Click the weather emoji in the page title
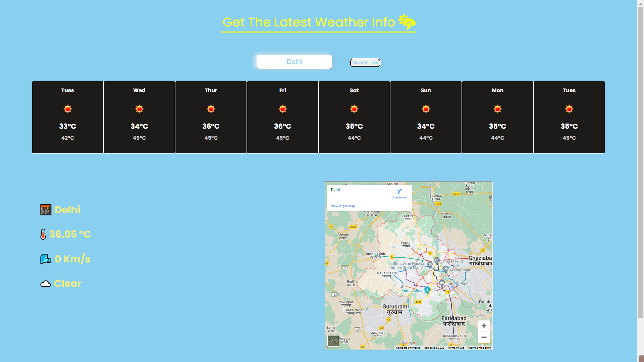The width and height of the screenshot is (644, 362). click(406, 22)
